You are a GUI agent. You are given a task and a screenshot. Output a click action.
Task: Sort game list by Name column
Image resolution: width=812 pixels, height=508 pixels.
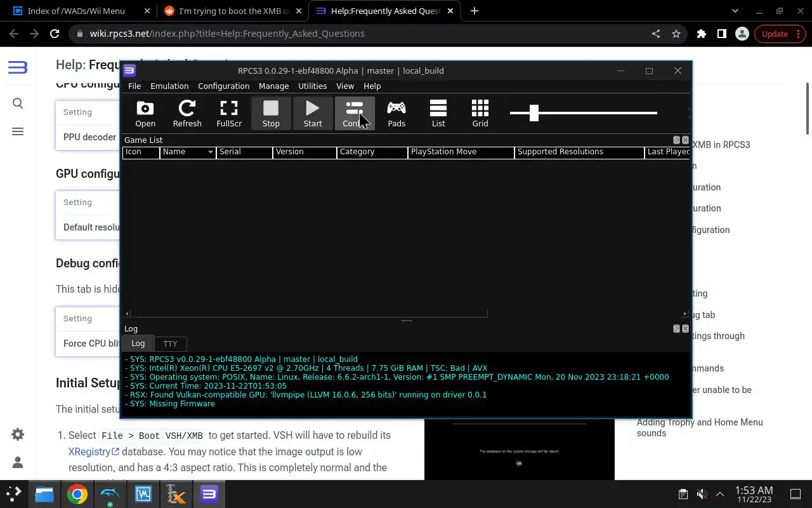click(188, 152)
